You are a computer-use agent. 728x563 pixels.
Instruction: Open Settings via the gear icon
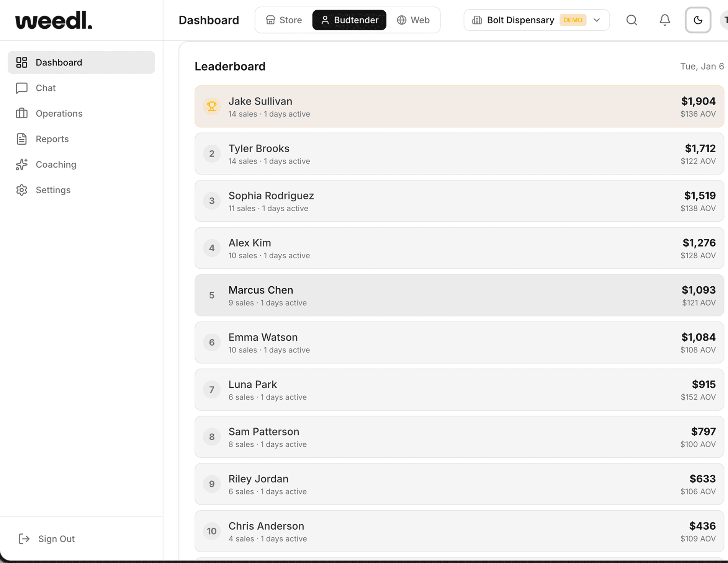coord(22,190)
